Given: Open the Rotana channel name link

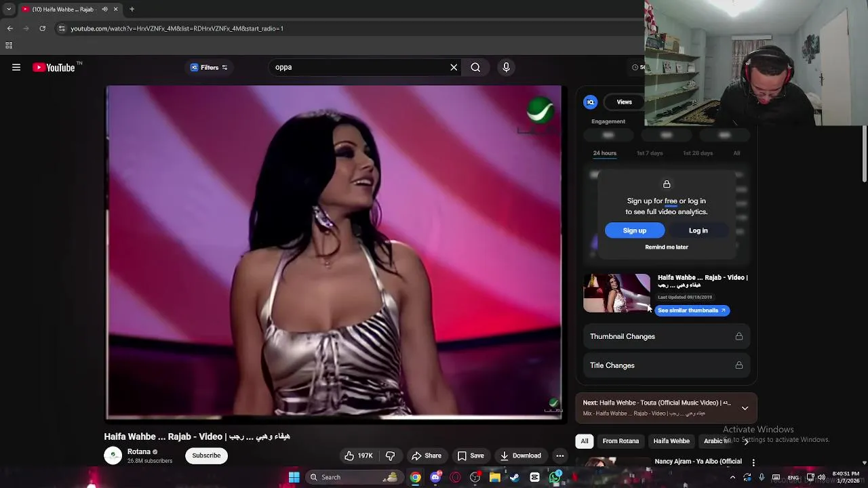Looking at the screenshot, I should (139, 451).
